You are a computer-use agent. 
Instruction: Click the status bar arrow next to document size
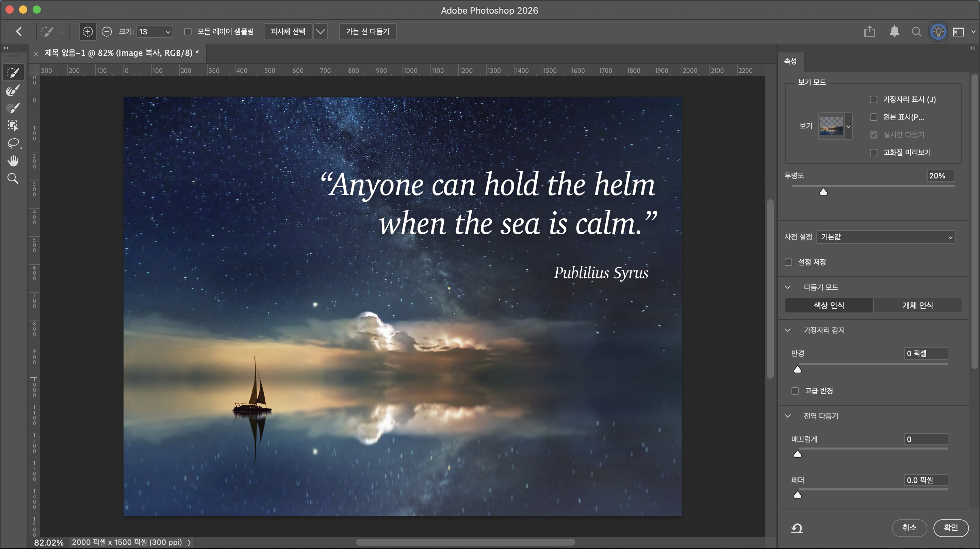(x=189, y=542)
